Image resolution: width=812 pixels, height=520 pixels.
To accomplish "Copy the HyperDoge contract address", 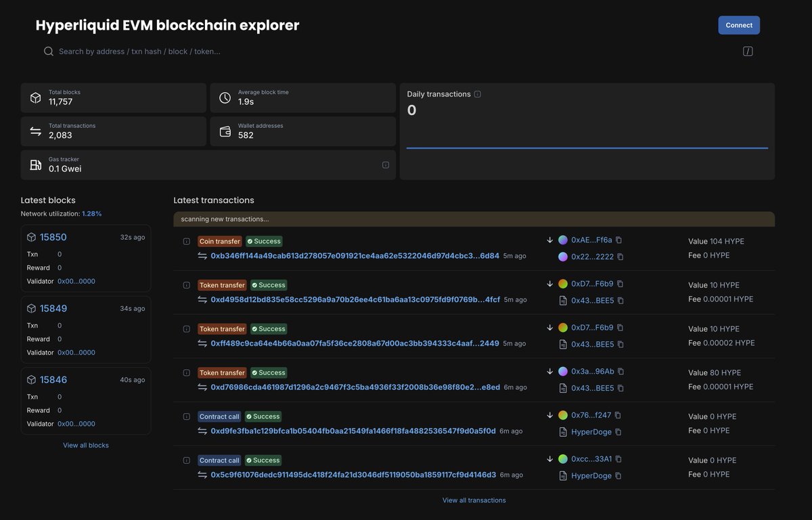I will tap(617, 430).
